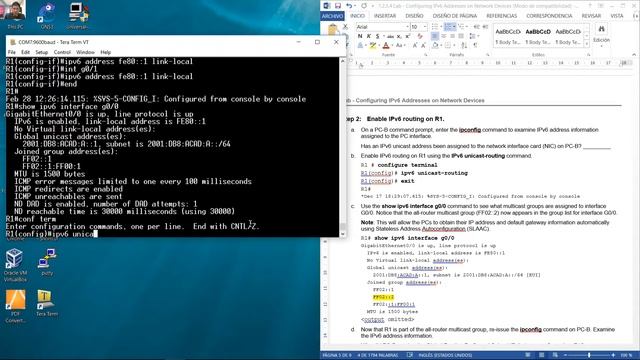Click the Justify alignment icon
The height and width of the screenshot is (360, 640).
coord(461,36)
